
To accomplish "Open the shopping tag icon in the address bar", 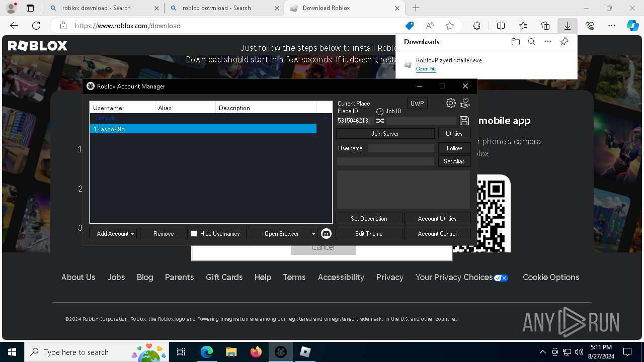I will (410, 26).
